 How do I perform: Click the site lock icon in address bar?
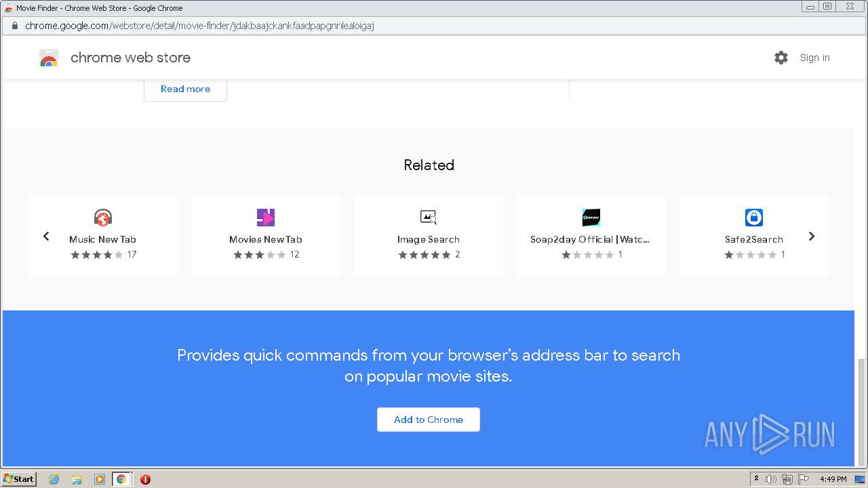pos(14,26)
